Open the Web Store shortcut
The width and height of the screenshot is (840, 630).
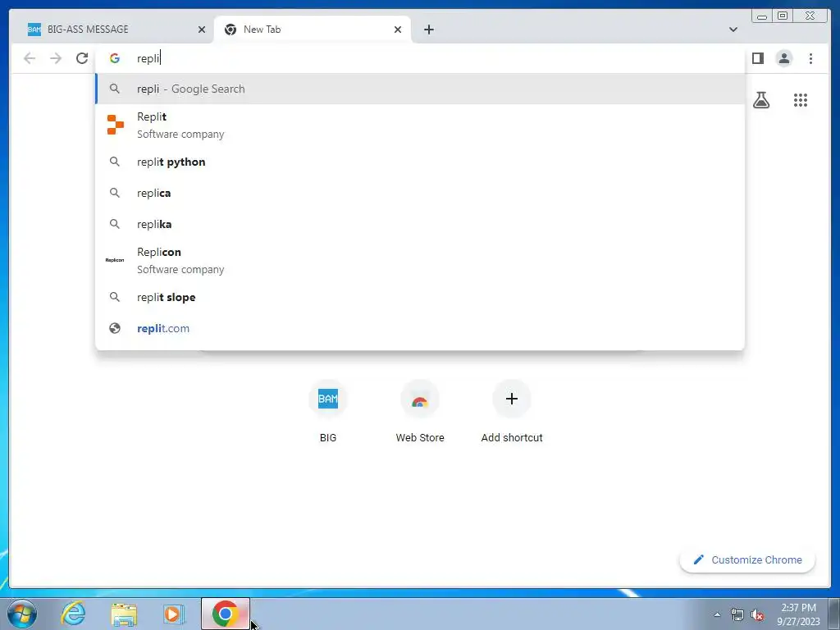pyautogui.click(x=420, y=413)
